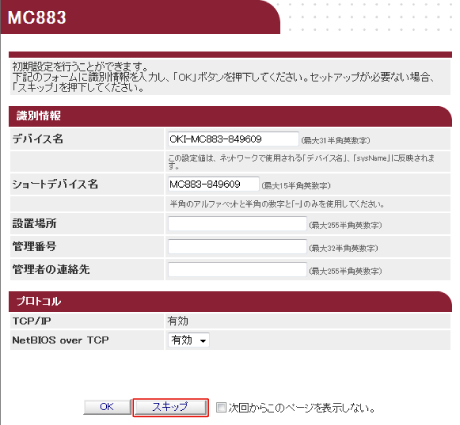Select the 識別情報 section header
460x425 pixels.
38,116
